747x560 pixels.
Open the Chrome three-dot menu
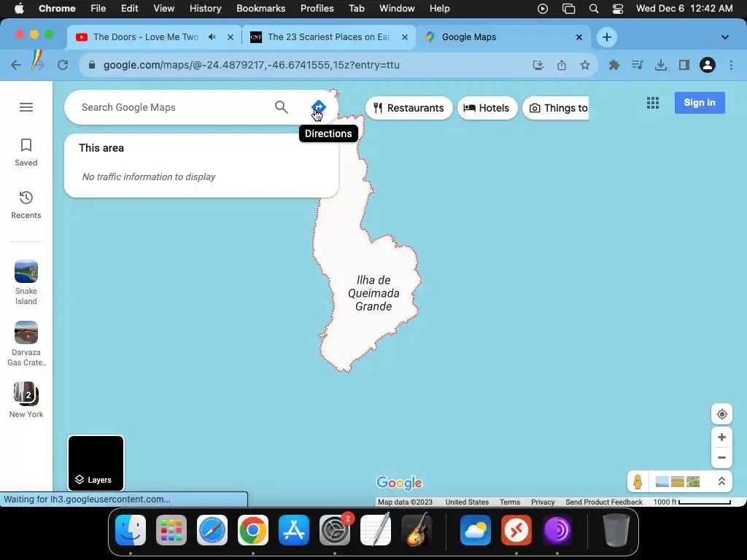point(731,65)
